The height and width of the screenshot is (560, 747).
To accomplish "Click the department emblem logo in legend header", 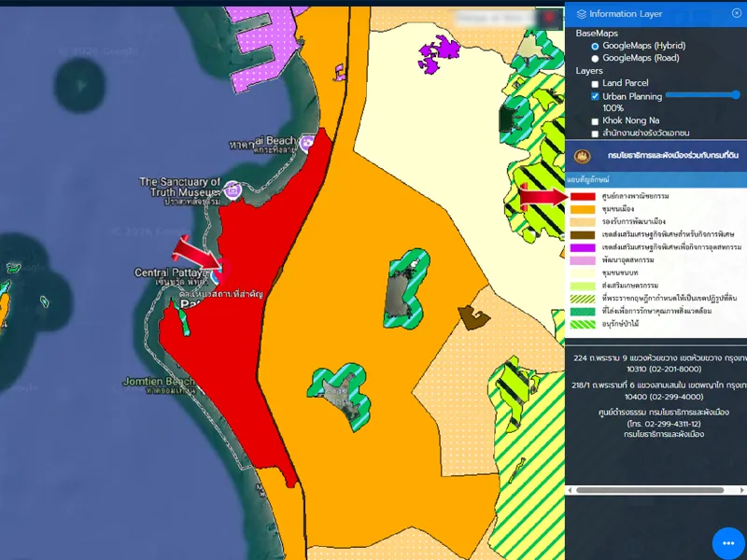I will [x=584, y=156].
